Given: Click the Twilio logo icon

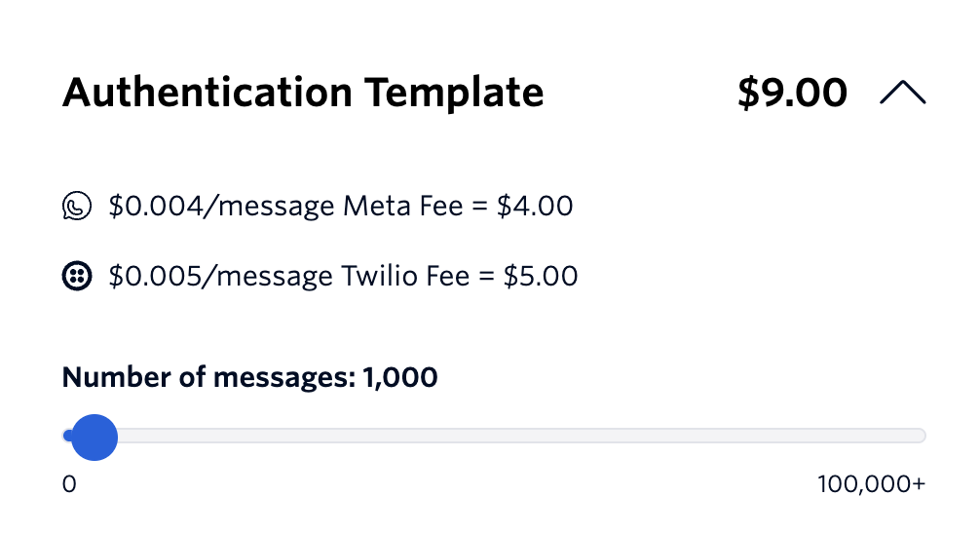Looking at the screenshot, I should pyautogui.click(x=76, y=277).
